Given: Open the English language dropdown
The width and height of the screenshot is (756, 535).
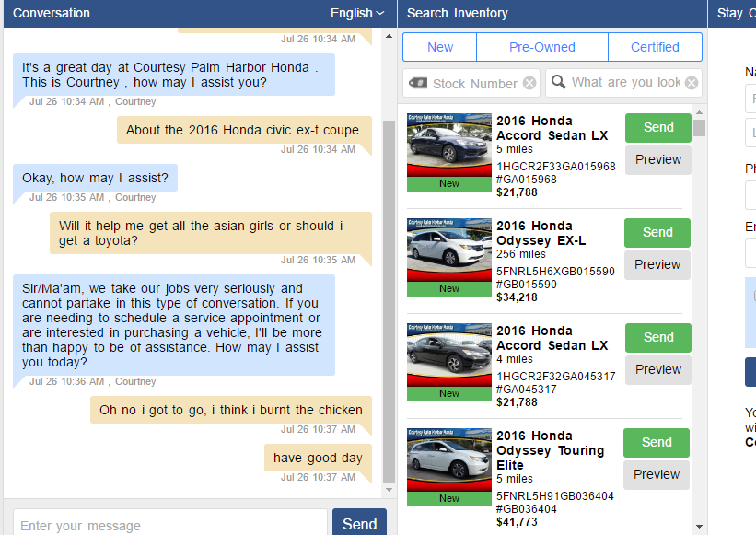Looking at the screenshot, I should pyautogui.click(x=357, y=14).
